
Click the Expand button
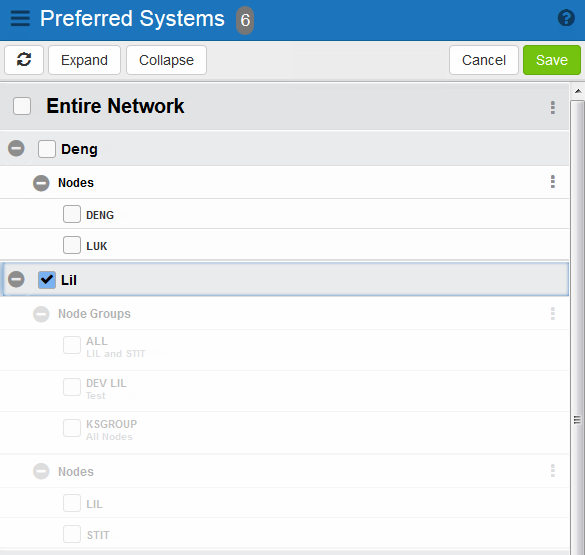point(84,60)
